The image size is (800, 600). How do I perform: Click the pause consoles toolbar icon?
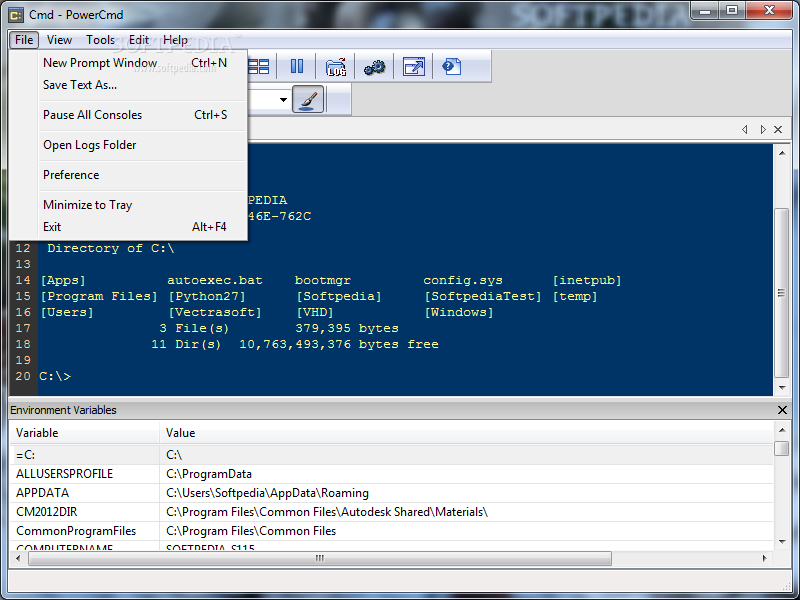tap(296, 66)
